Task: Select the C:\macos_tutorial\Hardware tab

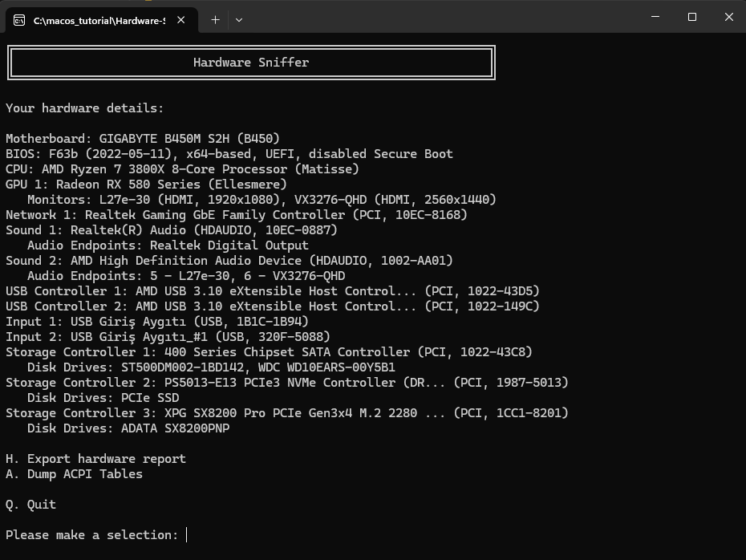Action: pyautogui.click(x=99, y=20)
